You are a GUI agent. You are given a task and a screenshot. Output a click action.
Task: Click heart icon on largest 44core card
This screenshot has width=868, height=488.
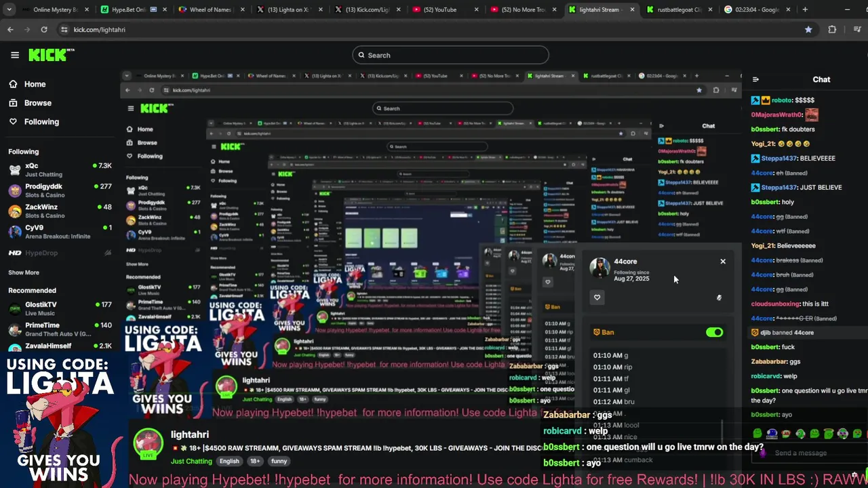(597, 298)
